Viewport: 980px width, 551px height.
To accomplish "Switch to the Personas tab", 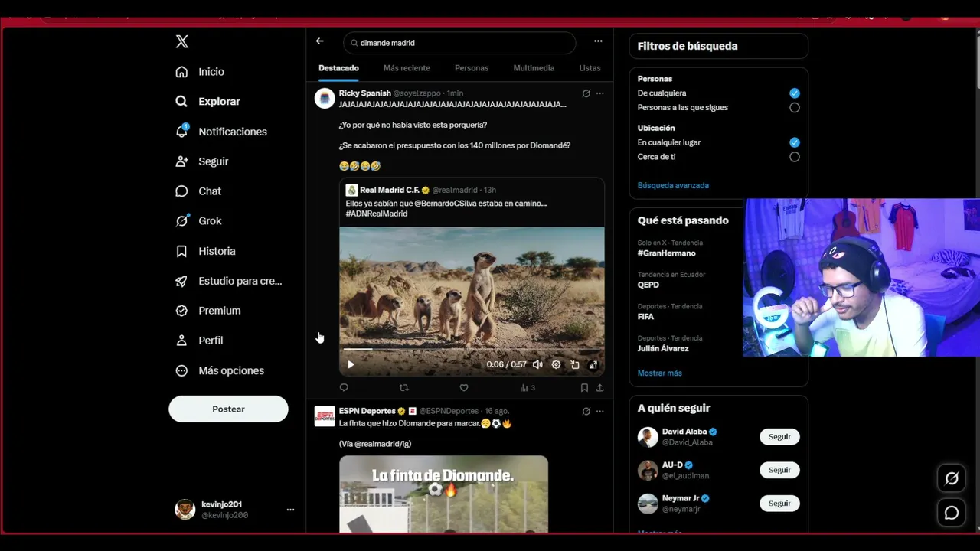I will 472,68.
